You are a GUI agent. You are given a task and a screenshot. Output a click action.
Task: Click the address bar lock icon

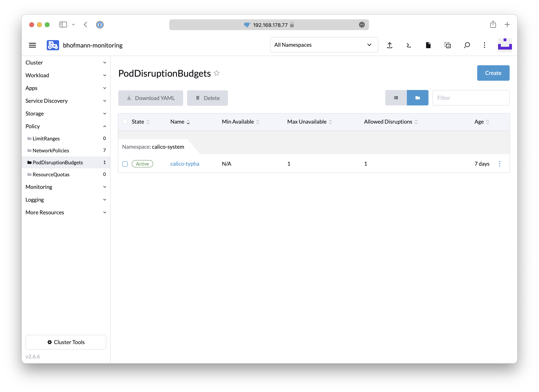[x=292, y=25]
